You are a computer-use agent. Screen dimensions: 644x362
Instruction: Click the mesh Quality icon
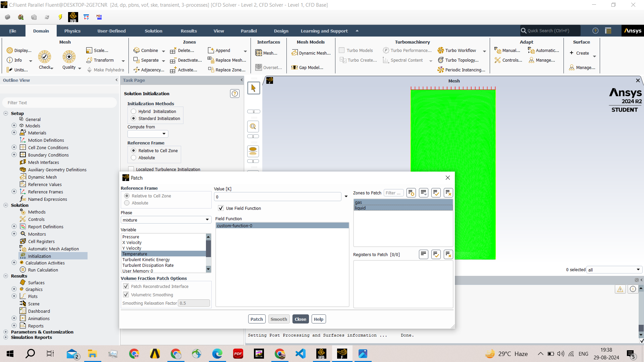click(x=69, y=57)
